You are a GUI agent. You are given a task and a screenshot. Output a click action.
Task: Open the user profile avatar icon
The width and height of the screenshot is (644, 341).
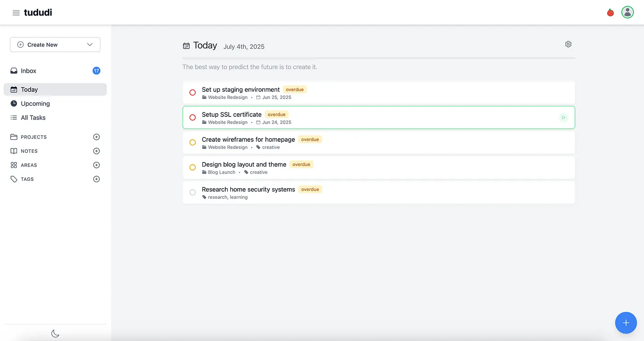click(627, 12)
